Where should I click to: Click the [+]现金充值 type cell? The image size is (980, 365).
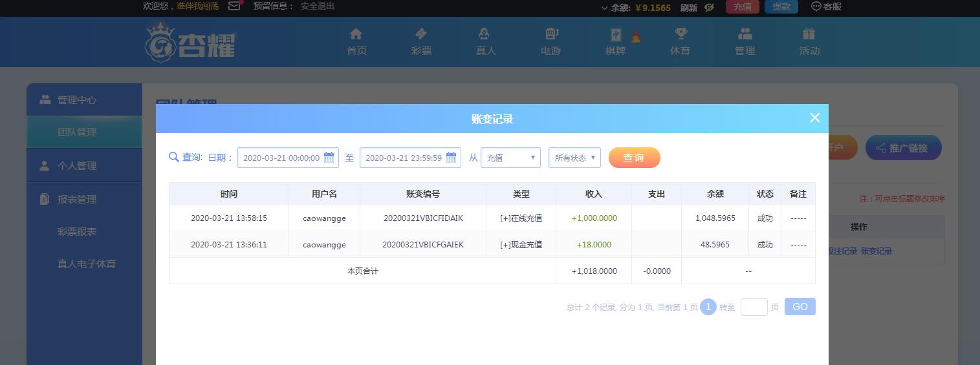(x=521, y=245)
